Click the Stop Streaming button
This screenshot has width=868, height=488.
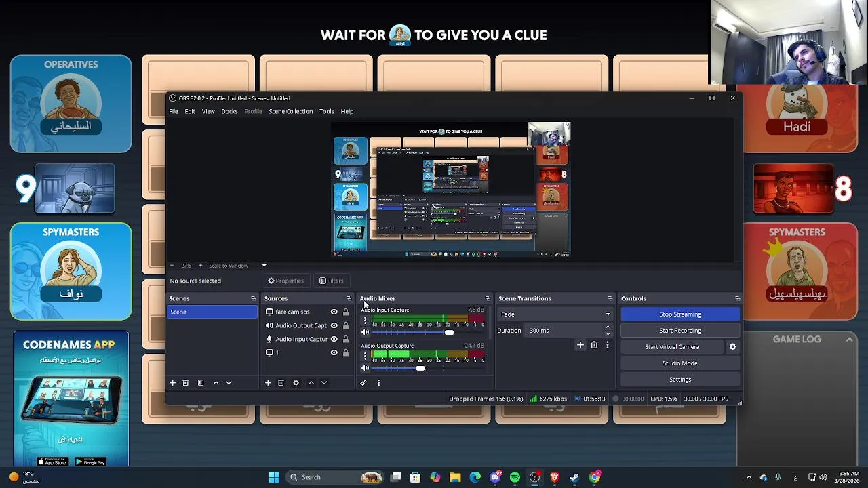[x=680, y=314]
